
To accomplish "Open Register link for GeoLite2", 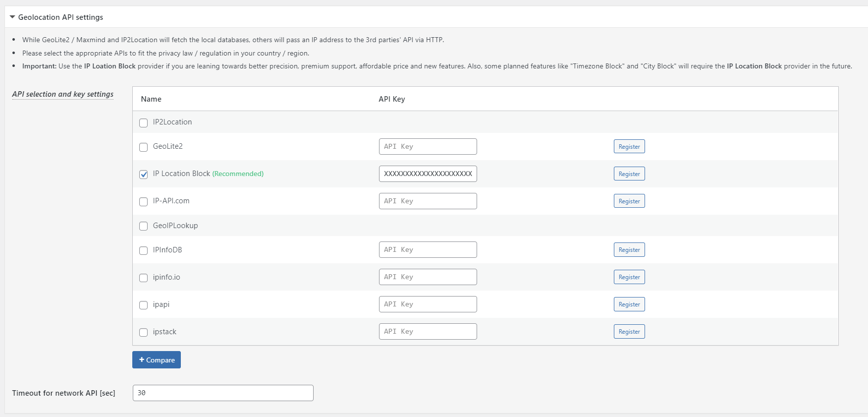I will 629,147.
